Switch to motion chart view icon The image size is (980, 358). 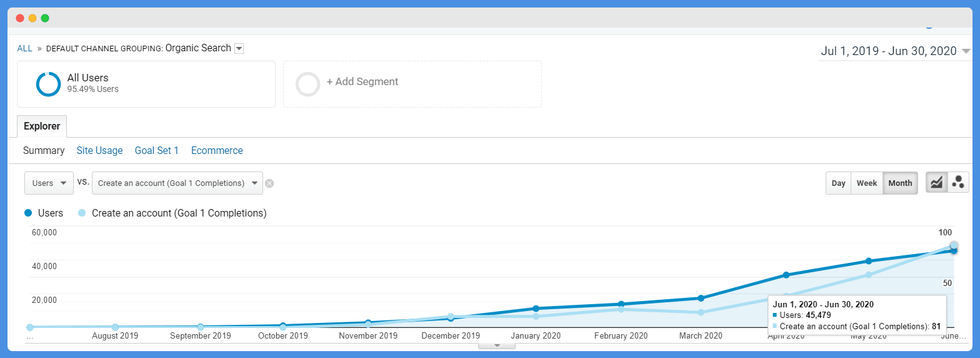(x=958, y=183)
